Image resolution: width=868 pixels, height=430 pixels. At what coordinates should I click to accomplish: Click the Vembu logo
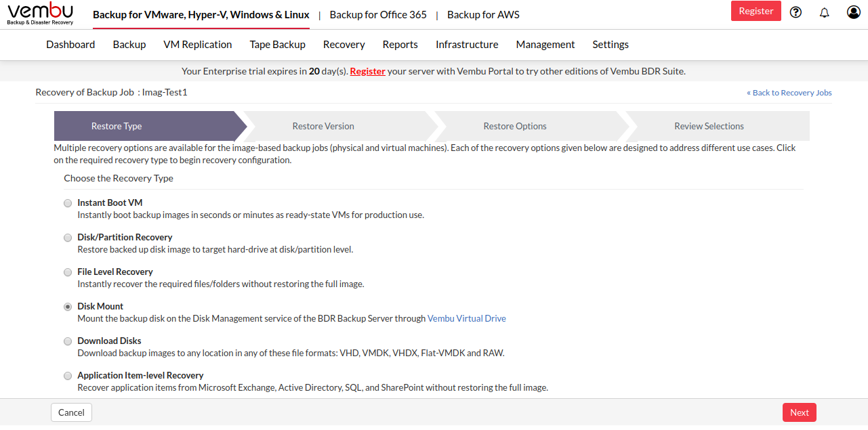coord(40,14)
